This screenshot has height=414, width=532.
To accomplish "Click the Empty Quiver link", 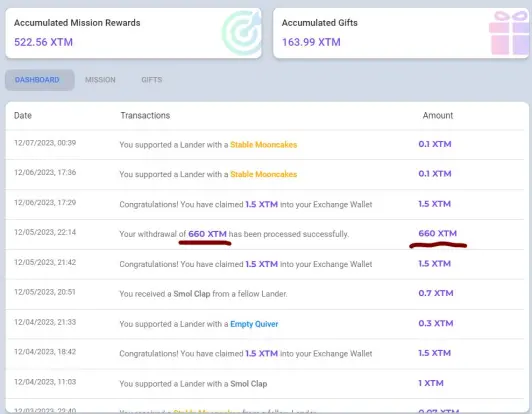I will click(254, 324).
